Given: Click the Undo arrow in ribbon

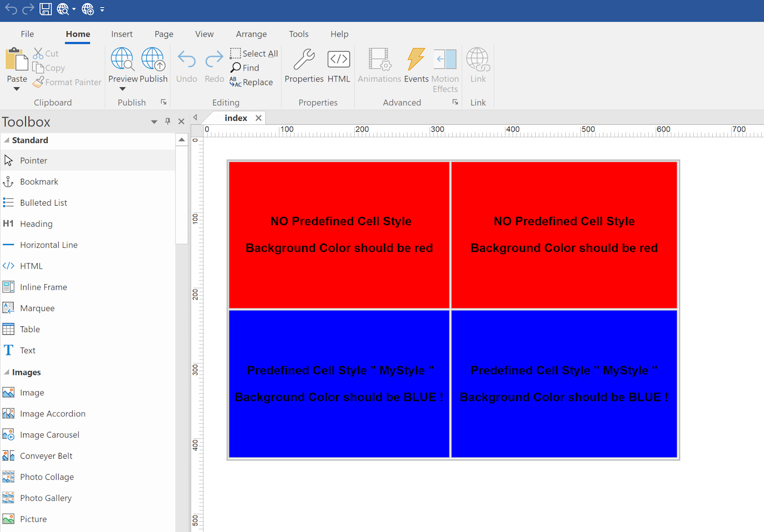Looking at the screenshot, I should point(187,59).
